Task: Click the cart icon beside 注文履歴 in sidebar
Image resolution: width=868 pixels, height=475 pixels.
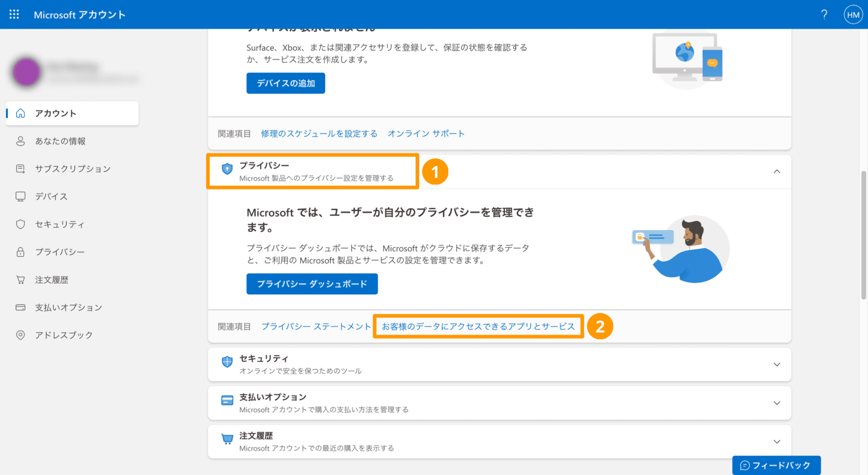Action: [20, 280]
